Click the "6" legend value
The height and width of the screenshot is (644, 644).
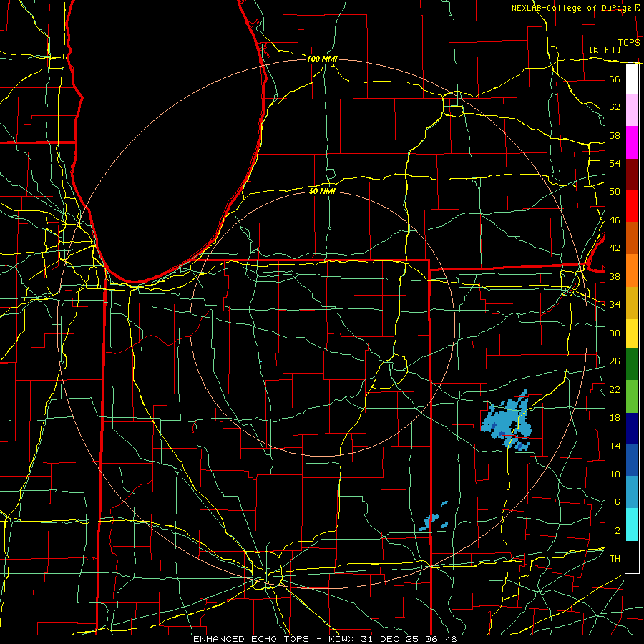617,502
